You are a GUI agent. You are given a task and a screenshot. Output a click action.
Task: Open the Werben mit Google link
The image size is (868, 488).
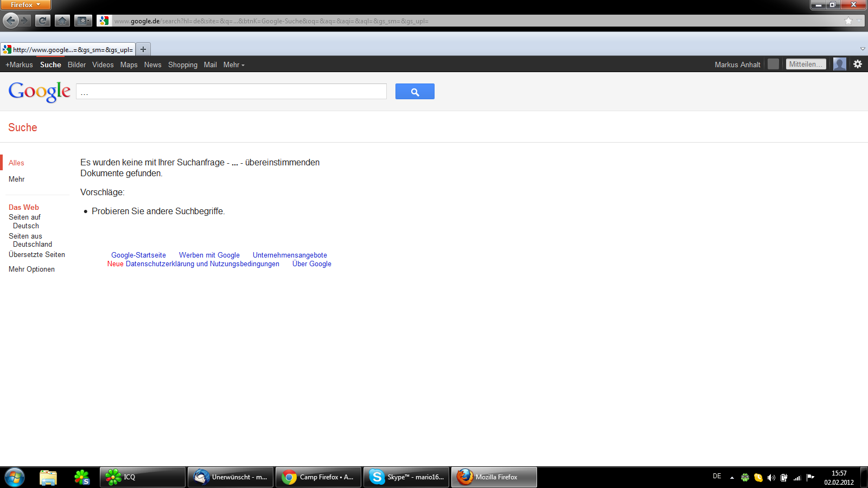coord(209,255)
